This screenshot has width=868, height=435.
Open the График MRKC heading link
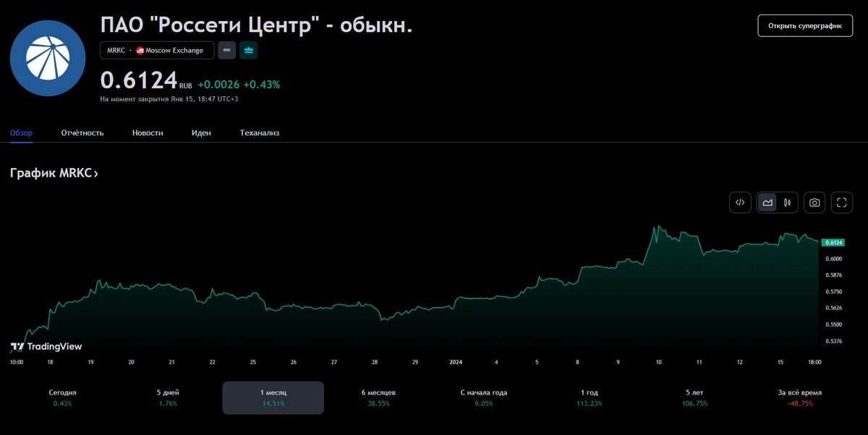[x=54, y=173]
